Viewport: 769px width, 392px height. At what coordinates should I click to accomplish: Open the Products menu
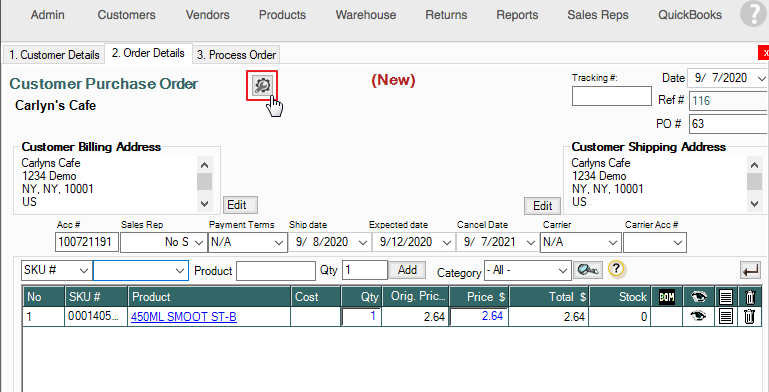(x=282, y=15)
